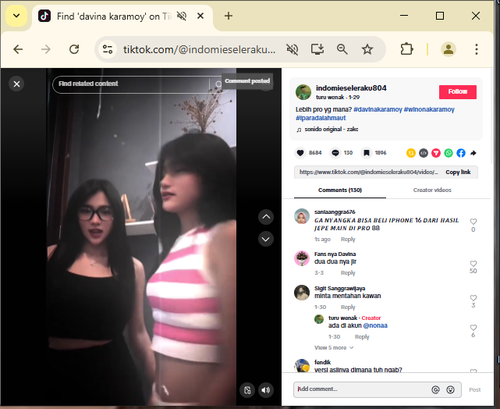Like the turu wonak creator reply

(x=473, y=328)
